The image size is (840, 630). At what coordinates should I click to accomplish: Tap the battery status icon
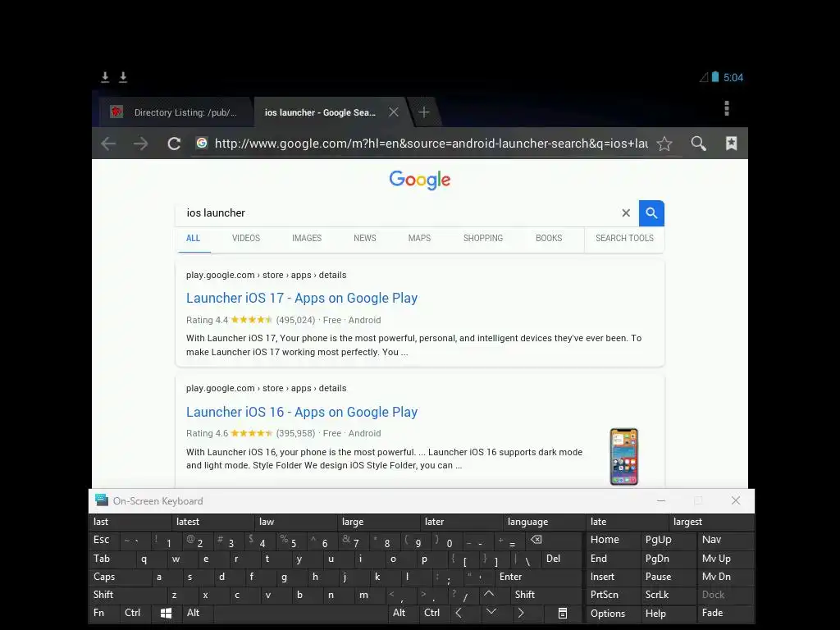tap(715, 77)
